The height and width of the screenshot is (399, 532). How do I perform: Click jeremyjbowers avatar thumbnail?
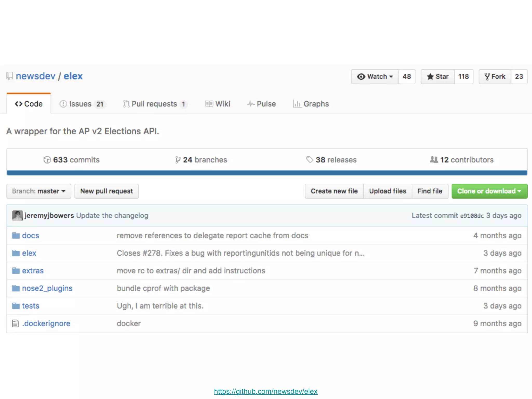click(17, 216)
